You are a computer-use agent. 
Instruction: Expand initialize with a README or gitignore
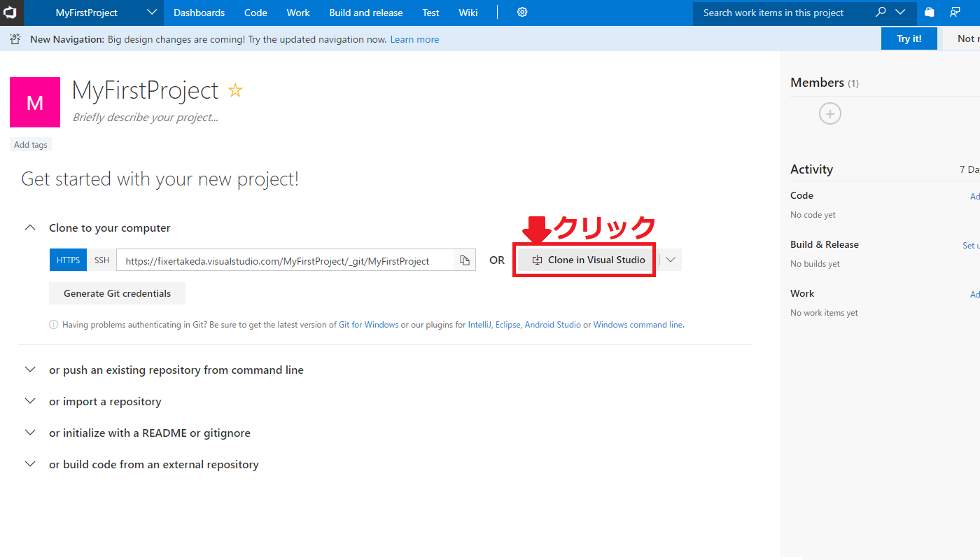[30, 433]
